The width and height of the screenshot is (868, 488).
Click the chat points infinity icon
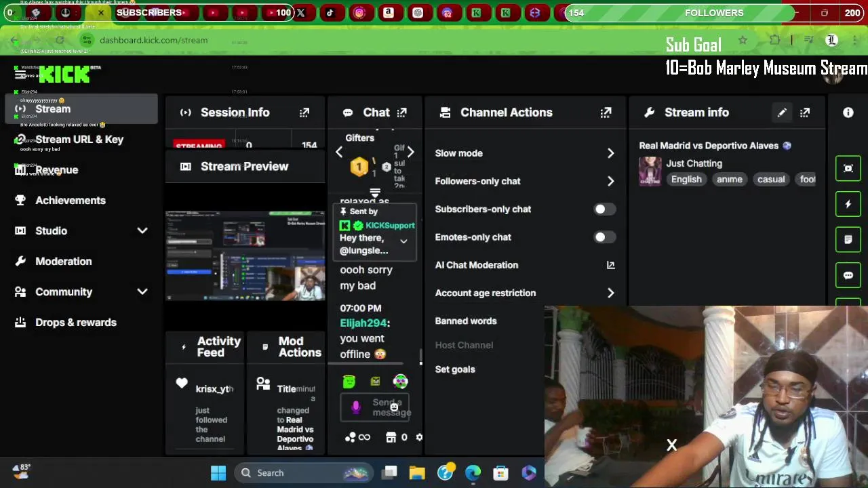364,437
